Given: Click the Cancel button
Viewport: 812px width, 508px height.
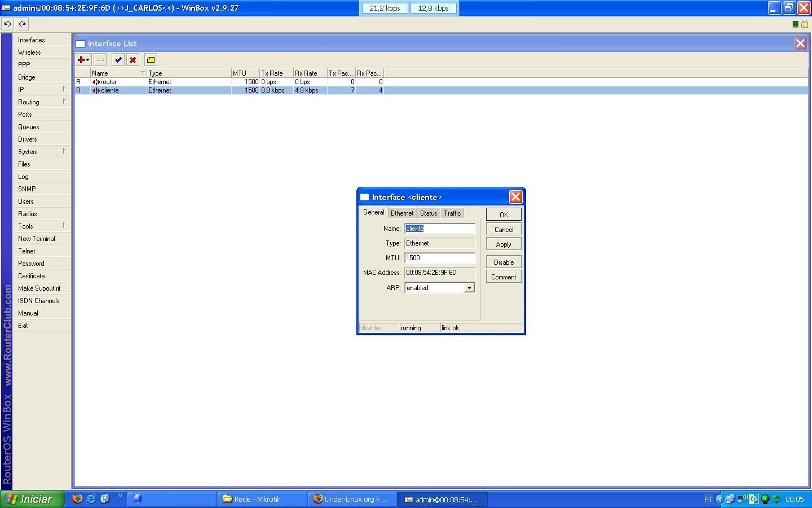Looking at the screenshot, I should [x=504, y=230].
